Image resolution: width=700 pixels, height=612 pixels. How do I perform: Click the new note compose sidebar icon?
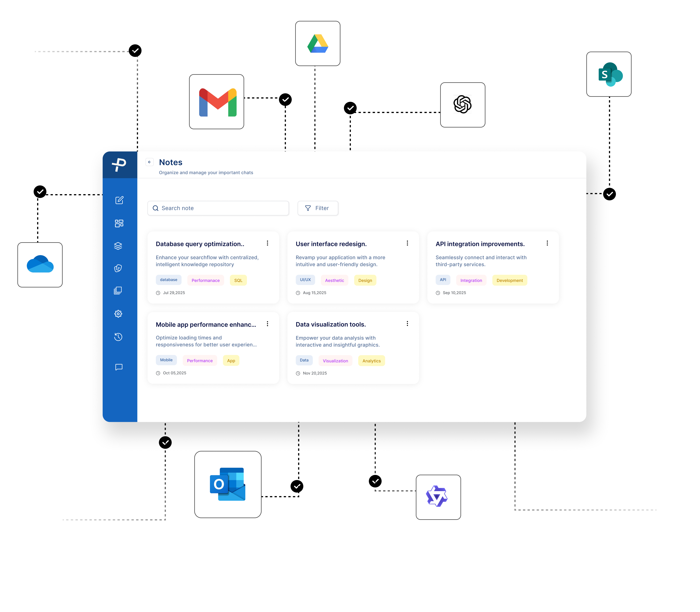[119, 200]
